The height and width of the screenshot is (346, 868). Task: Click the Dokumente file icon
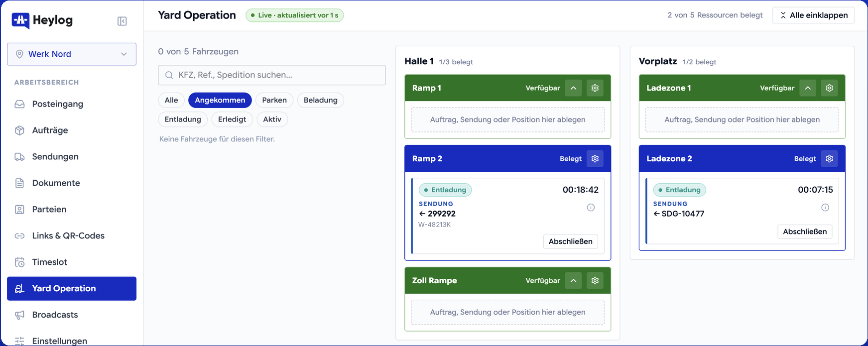coord(19,183)
